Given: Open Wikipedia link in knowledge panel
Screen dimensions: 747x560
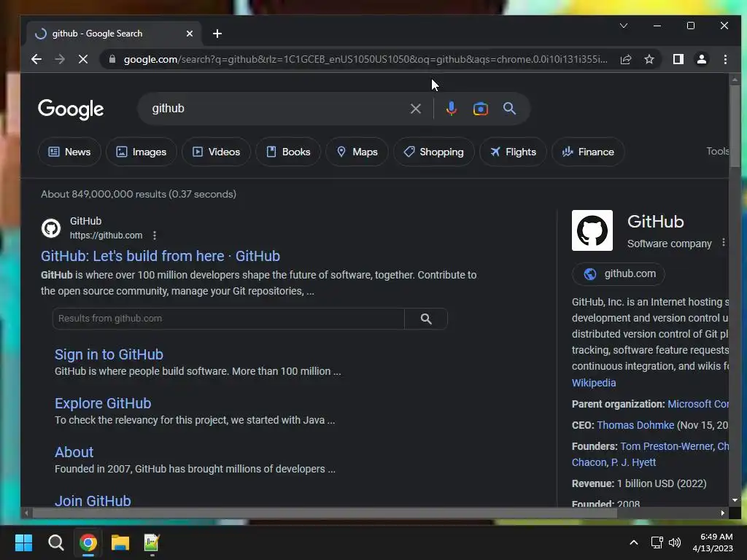Looking at the screenshot, I should (594, 383).
